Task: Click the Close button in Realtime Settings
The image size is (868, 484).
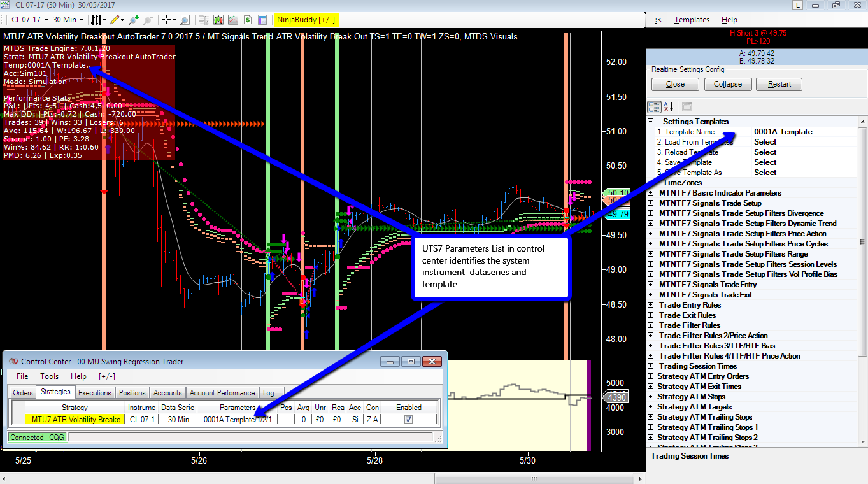Action: point(675,84)
